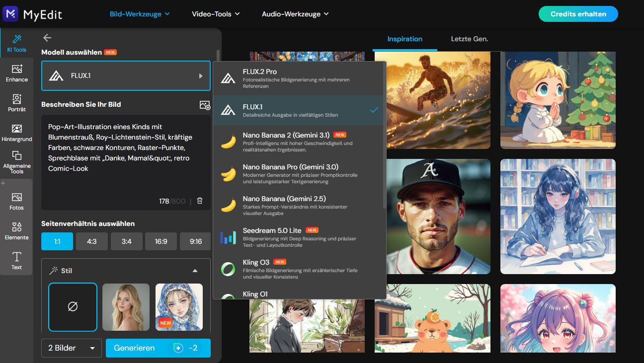Open the praying child Christmas tree image

point(558,100)
